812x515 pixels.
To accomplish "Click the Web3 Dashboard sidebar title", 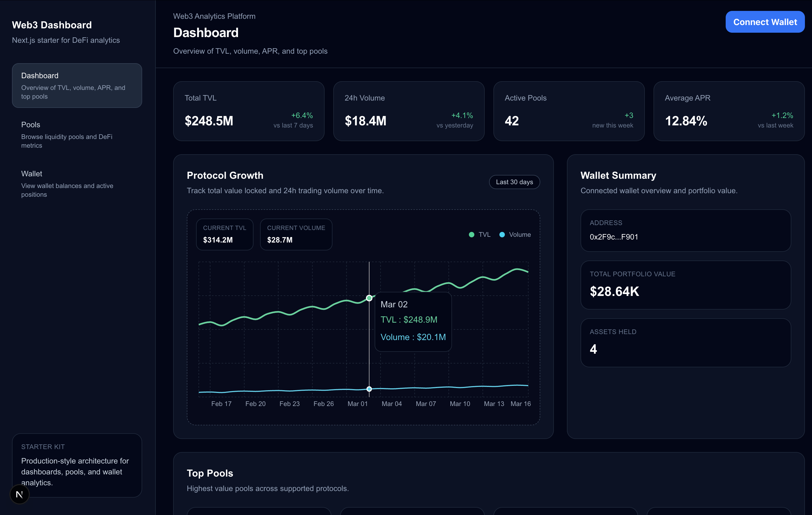I will coord(52,25).
